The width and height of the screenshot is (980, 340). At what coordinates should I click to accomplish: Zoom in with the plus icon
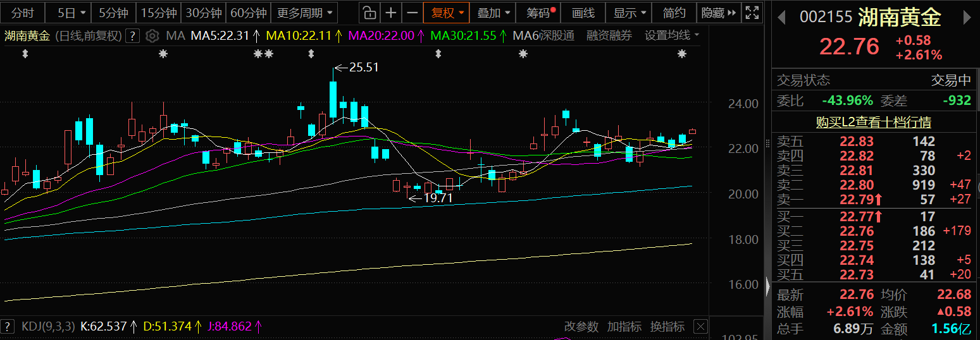pyautogui.click(x=392, y=13)
